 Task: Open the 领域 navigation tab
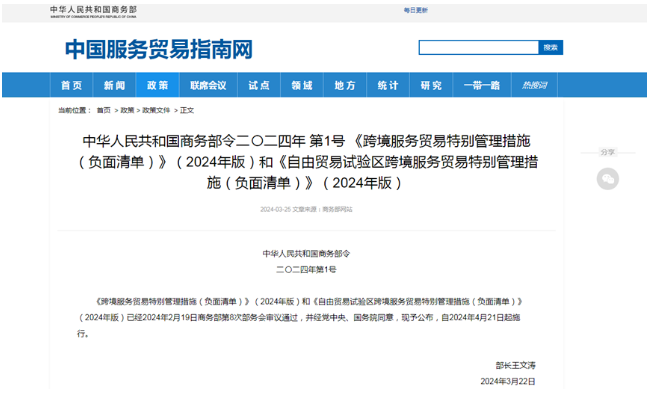coord(302,85)
